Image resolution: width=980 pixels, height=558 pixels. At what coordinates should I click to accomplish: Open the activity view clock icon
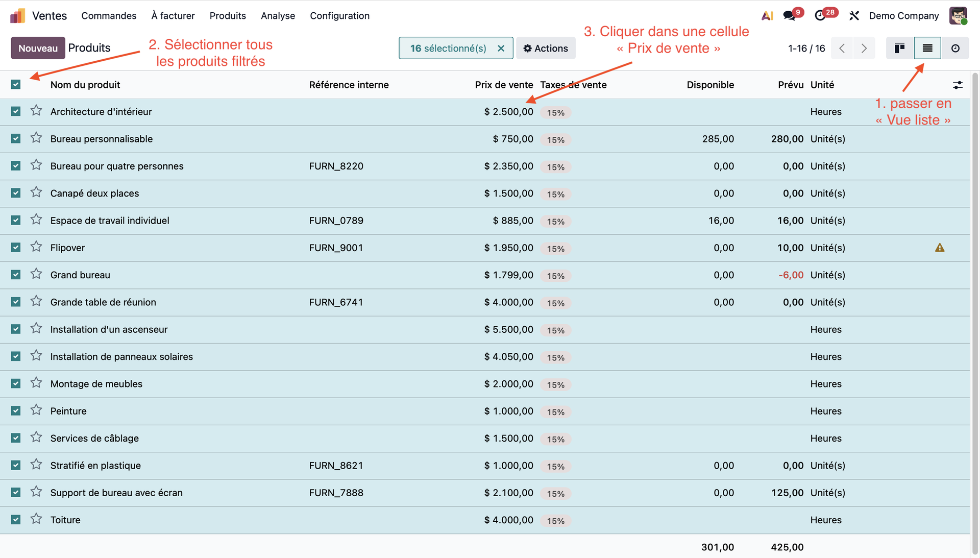point(955,48)
